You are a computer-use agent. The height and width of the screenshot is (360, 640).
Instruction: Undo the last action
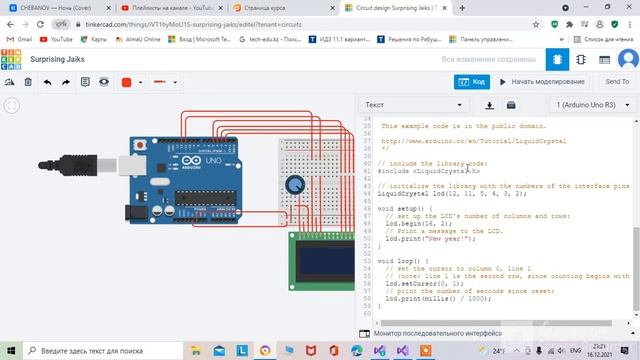(x=48, y=82)
